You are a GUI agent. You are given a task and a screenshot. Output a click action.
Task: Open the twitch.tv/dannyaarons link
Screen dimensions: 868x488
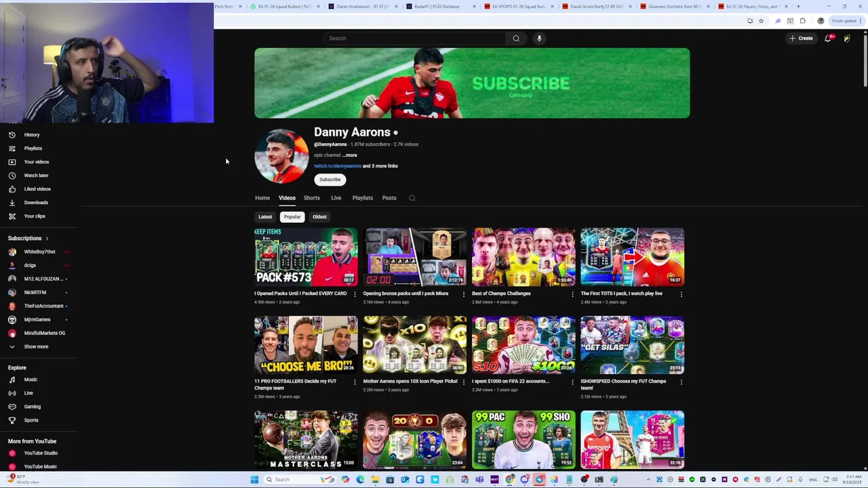point(337,166)
